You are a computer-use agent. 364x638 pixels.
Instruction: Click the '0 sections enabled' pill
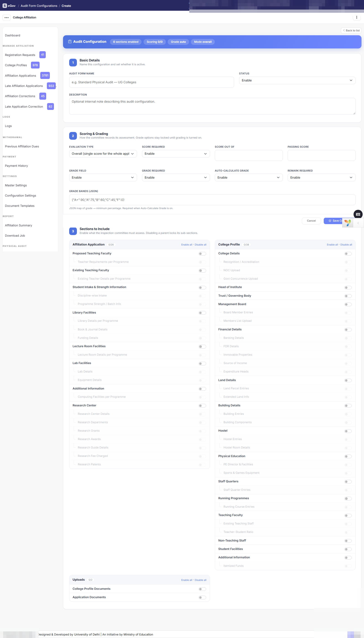[x=126, y=42]
